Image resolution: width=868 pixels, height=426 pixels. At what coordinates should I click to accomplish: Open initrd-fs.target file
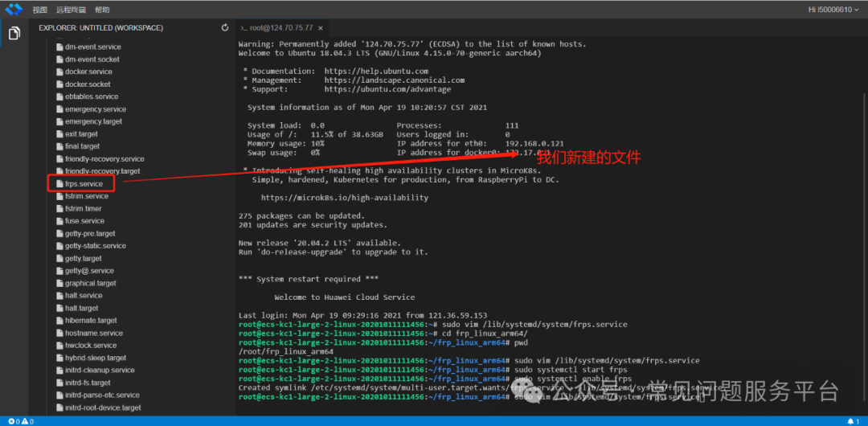pos(88,383)
